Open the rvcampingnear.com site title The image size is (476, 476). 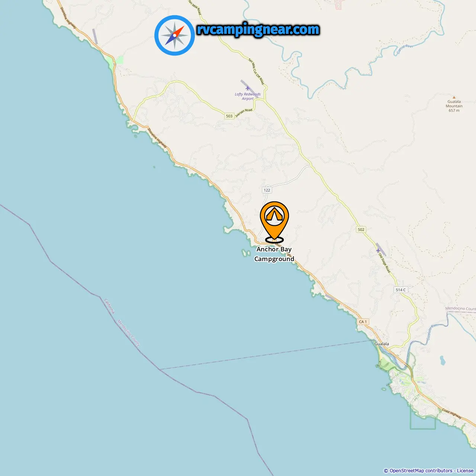[x=258, y=29]
